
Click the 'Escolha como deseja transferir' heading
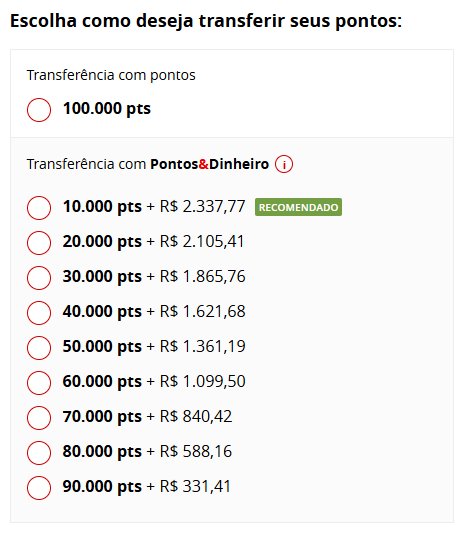coord(206,21)
